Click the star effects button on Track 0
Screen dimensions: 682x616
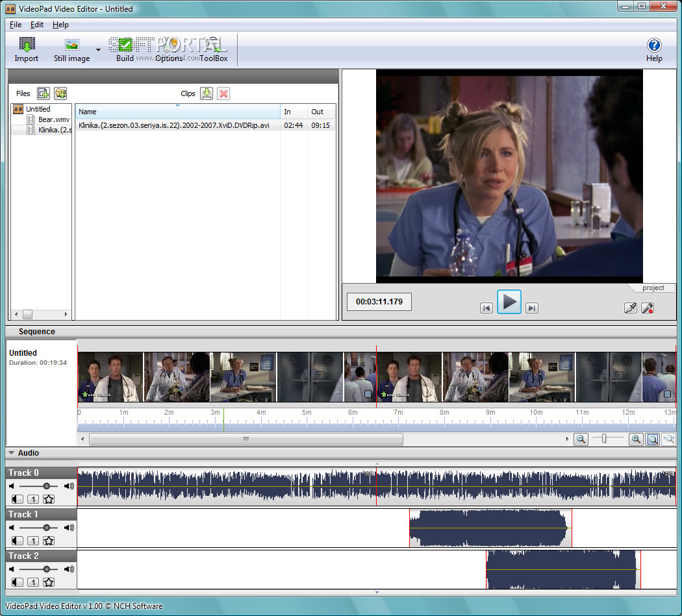[x=49, y=499]
